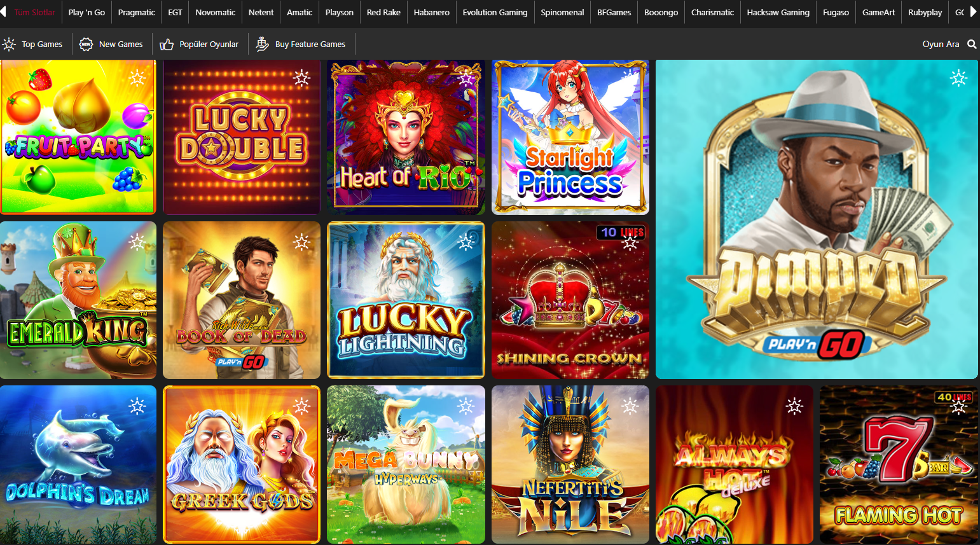Select the Pragmatic provider tab

point(136,12)
